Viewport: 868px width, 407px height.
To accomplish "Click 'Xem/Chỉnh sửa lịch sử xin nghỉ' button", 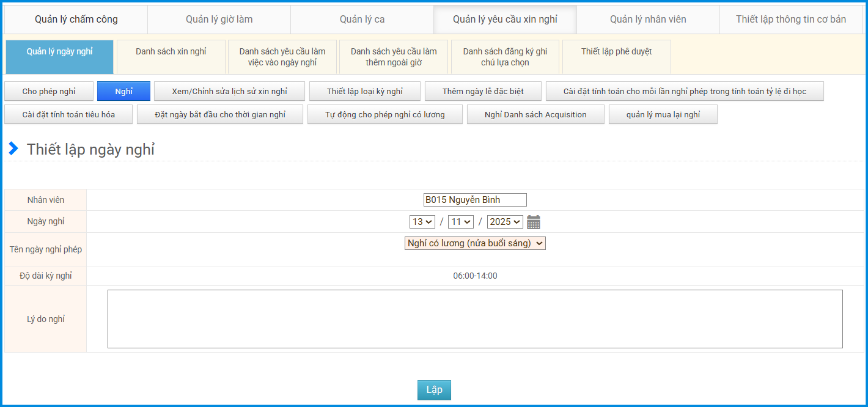I will [229, 91].
